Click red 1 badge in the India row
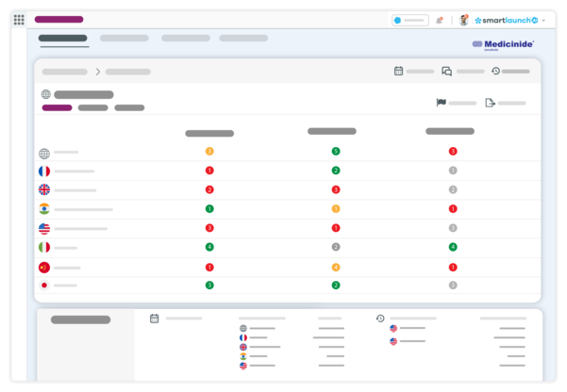The height and width of the screenshot is (392, 567). click(x=453, y=209)
